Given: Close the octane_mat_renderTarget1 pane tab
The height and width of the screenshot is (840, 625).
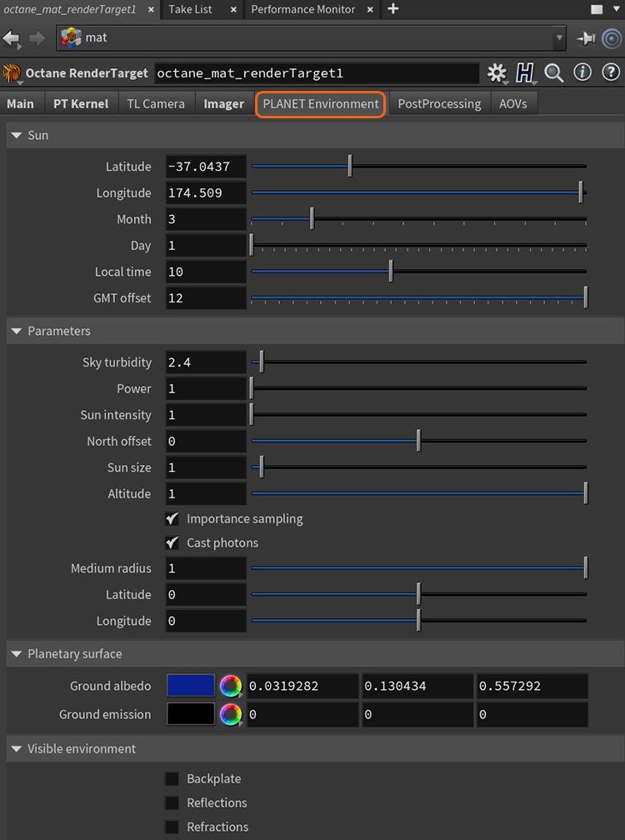Looking at the screenshot, I should [x=151, y=10].
